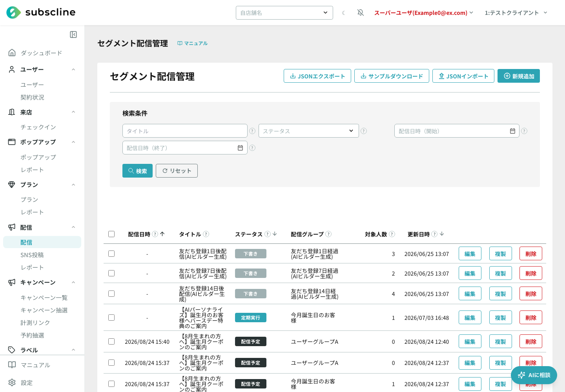The width and height of the screenshot is (565, 392).
Task: Click the タイトル search input field
Action: (185, 131)
